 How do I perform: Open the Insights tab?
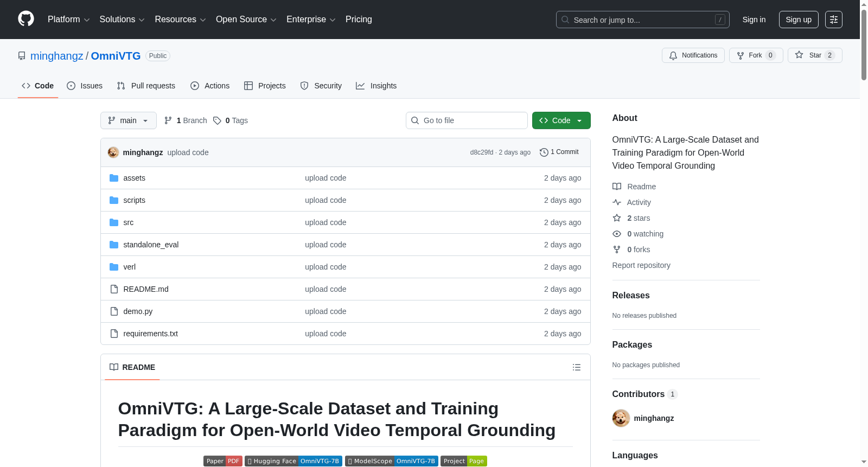point(376,86)
